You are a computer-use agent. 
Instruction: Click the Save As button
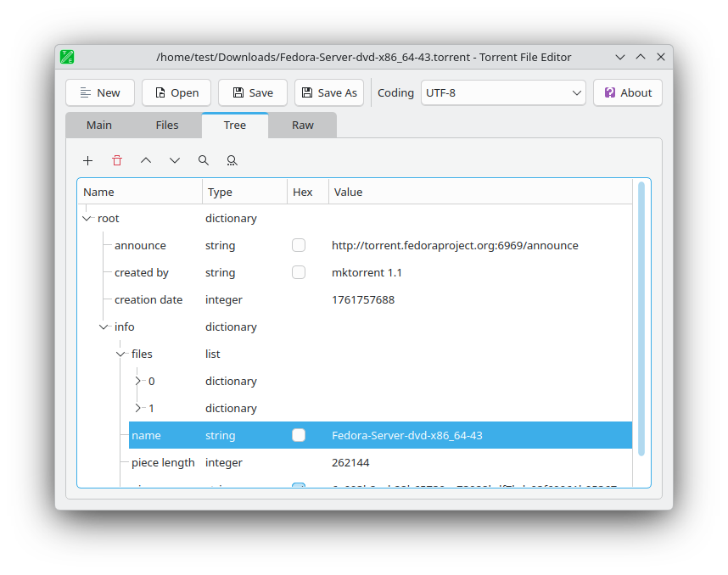point(329,92)
